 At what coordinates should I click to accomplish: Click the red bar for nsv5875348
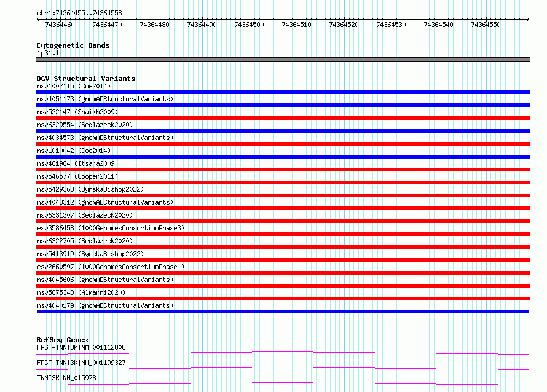[283, 299]
